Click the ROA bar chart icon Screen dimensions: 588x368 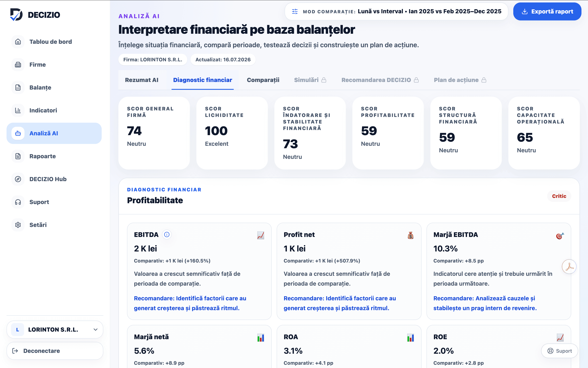point(410,338)
